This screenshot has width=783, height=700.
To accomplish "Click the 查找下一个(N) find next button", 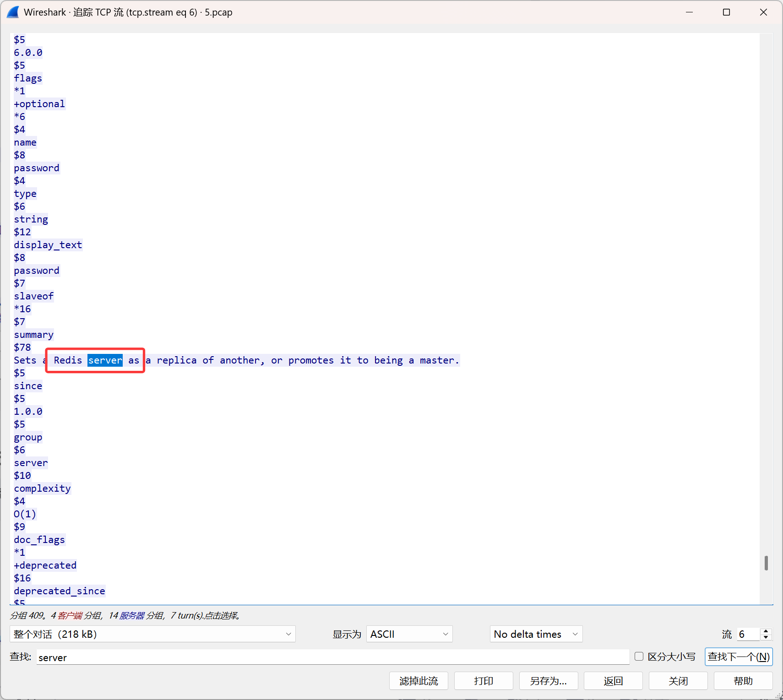I will click(x=739, y=657).
